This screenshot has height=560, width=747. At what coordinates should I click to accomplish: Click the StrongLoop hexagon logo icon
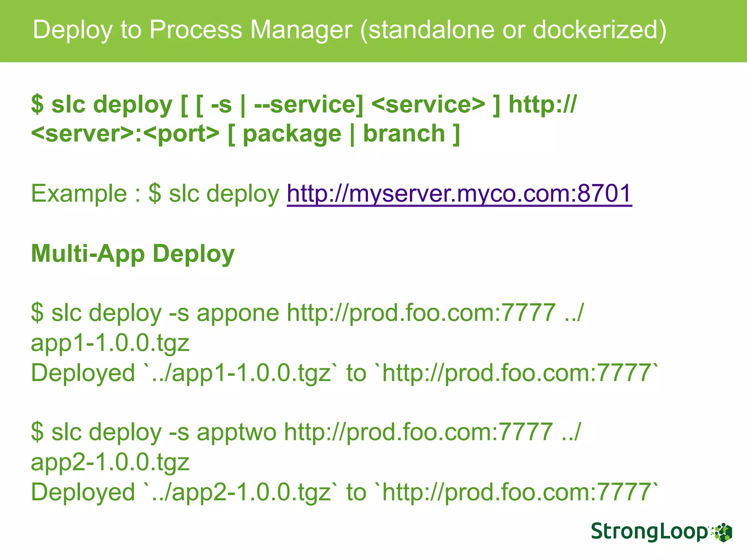[722, 533]
